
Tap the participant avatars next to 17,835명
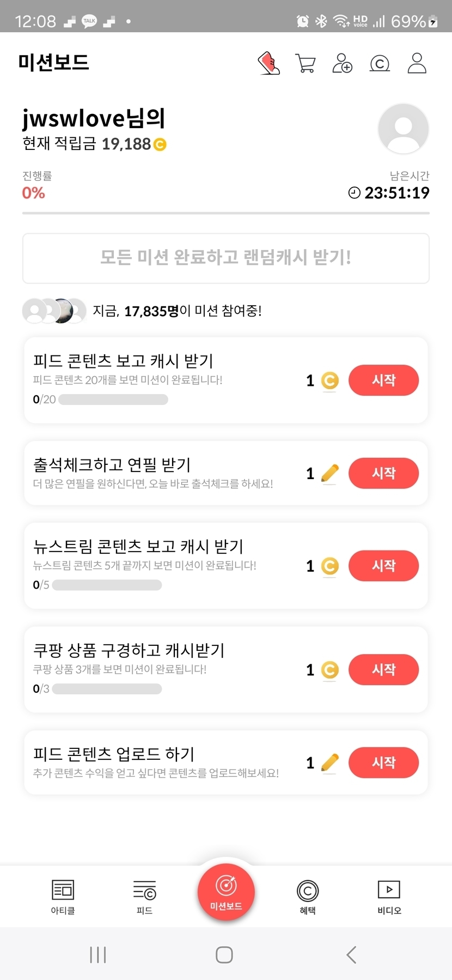pyautogui.click(x=54, y=311)
